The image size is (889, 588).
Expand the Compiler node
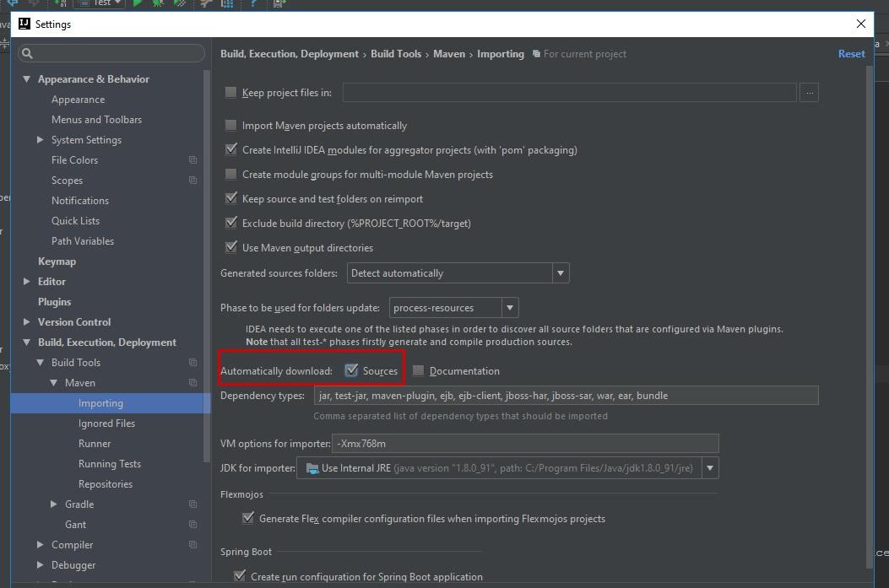(41, 545)
